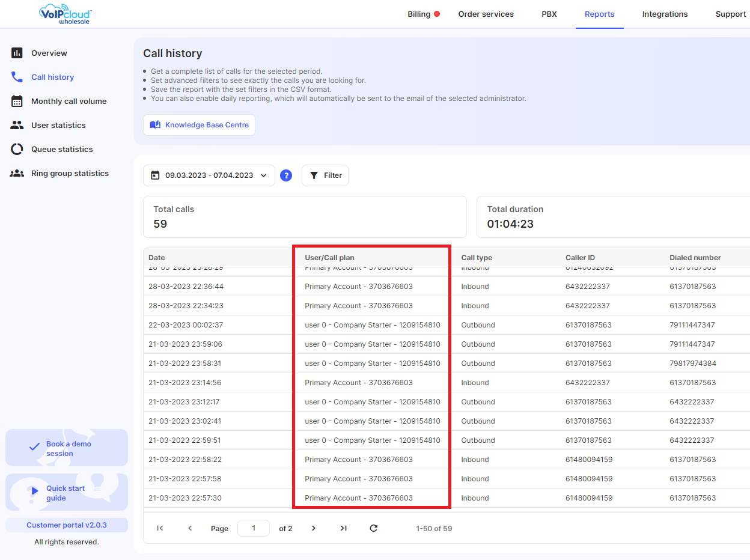The width and height of the screenshot is (750, 560).
Task: Click dialed number 6432222337 in the 21-03-2023 23:12:17 row
Action: tap(692, 402)
